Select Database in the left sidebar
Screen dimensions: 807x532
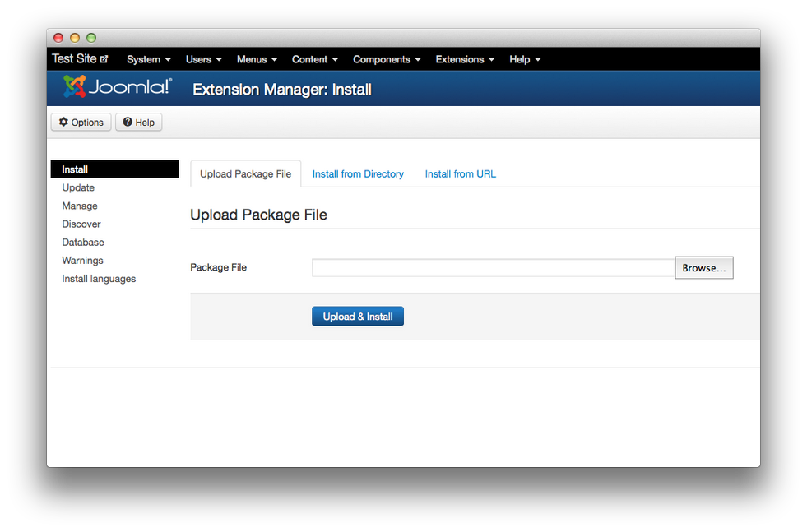pyautogui.click(x=83, y=242)
